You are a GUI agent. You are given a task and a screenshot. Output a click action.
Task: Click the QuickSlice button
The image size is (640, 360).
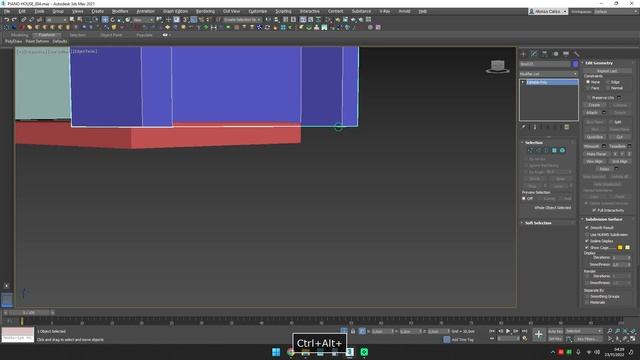click(x=595, y=137)
